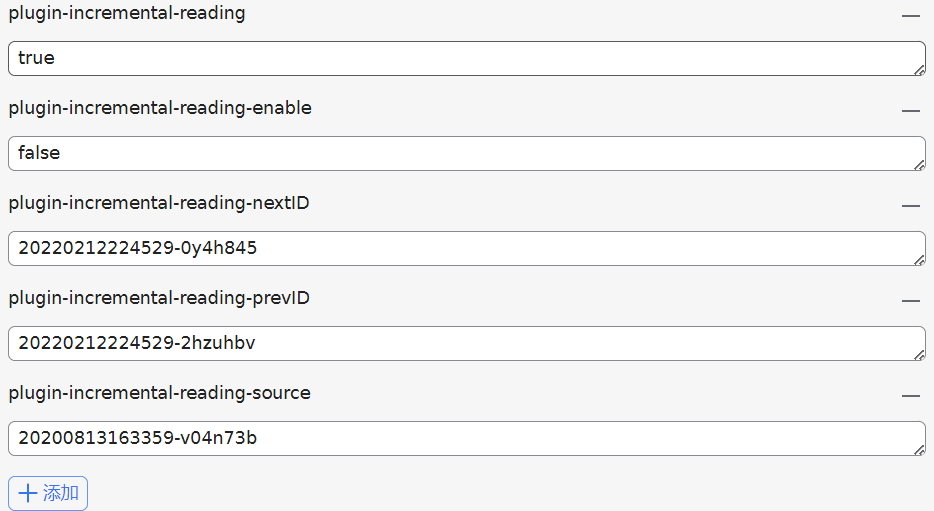
Task: Click the 添加 (Add) button
Action: coord(48,493)
